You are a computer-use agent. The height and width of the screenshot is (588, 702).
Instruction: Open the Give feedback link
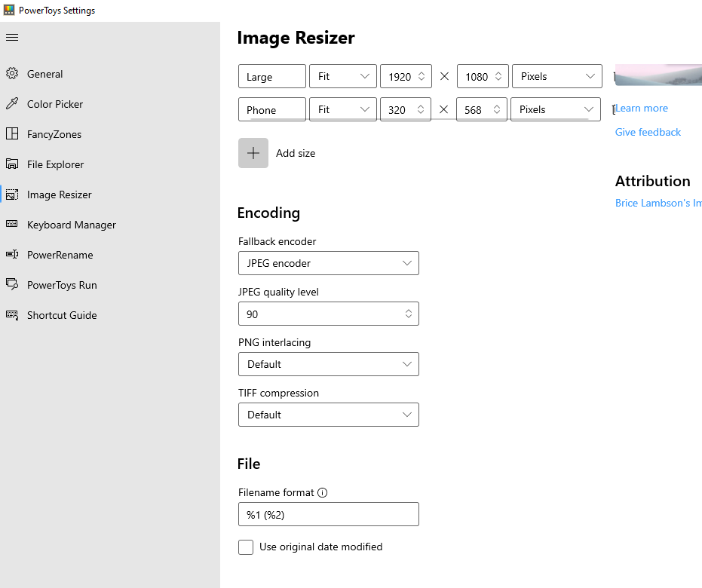[x=647, y=132]
